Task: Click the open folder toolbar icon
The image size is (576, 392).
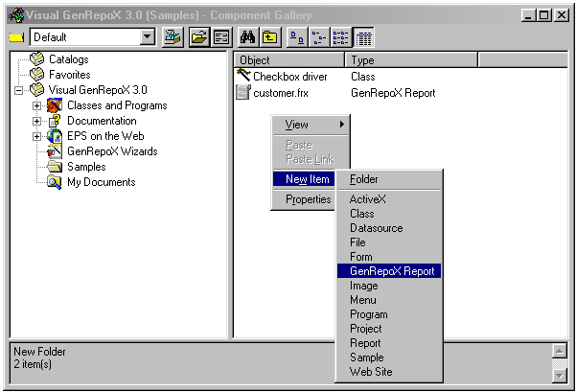Action: tap(198, 37)
